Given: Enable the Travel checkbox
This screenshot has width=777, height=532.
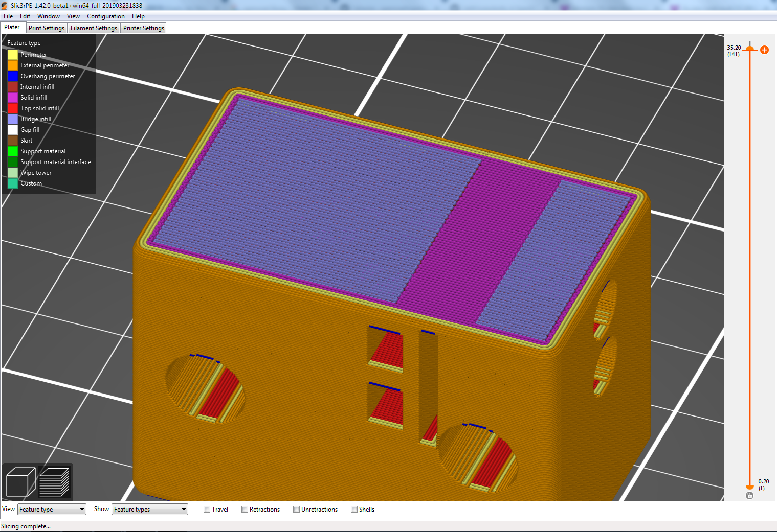Looking at the screenshot, I should tap(207, 509).
